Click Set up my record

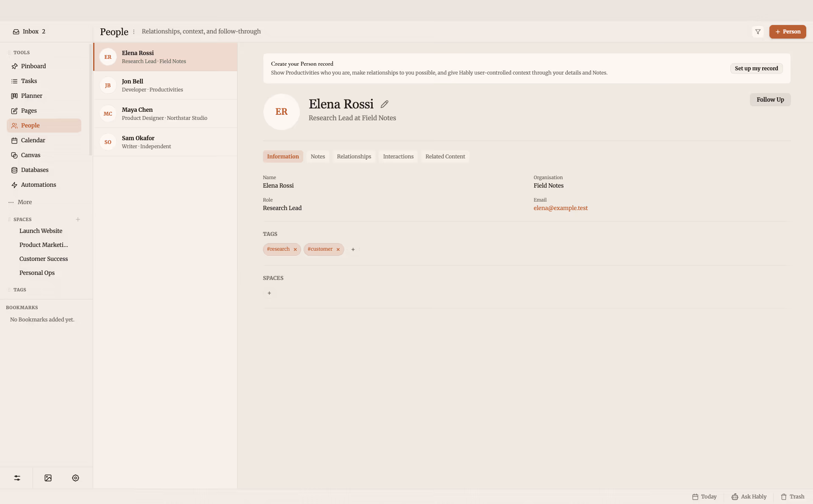point(756,69)
